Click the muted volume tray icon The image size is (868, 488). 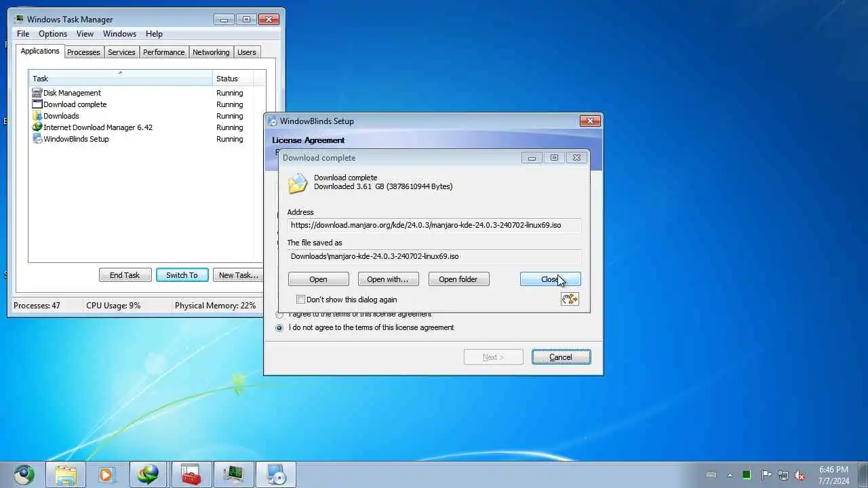(800, 475)
